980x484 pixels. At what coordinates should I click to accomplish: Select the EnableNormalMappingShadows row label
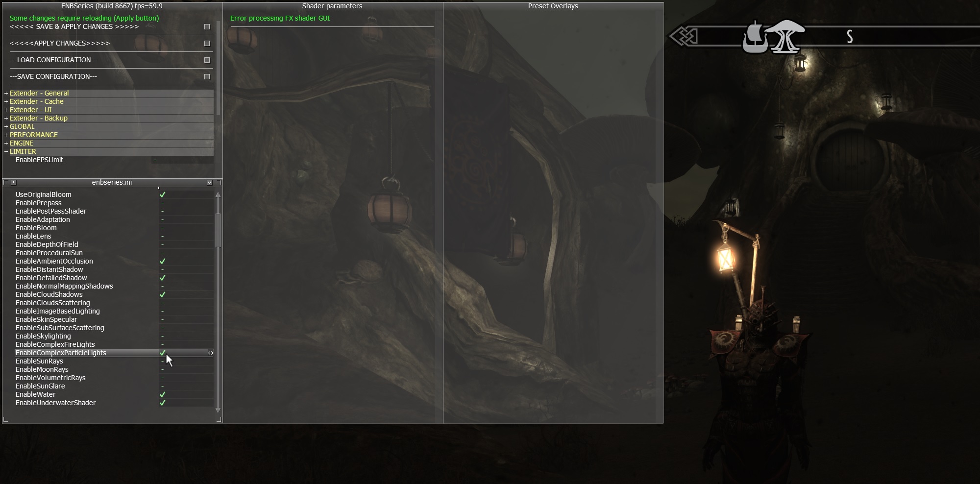click(64, 286)
